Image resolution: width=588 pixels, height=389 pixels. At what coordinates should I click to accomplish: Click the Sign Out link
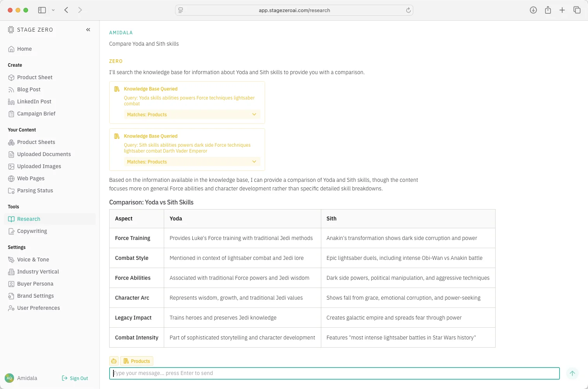(x=75, y=378)
